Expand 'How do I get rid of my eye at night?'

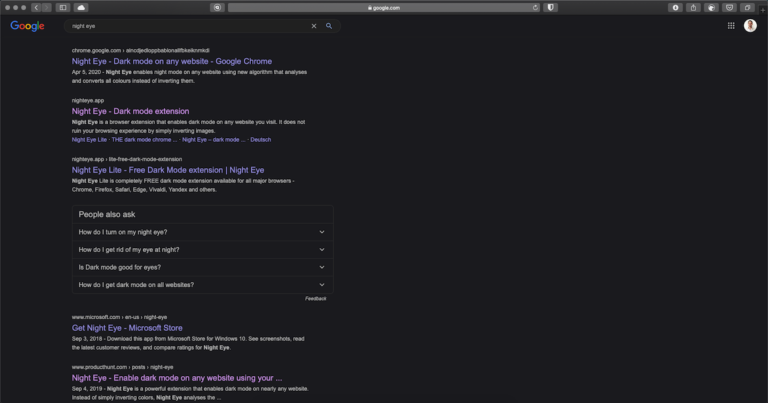(202, 250)
